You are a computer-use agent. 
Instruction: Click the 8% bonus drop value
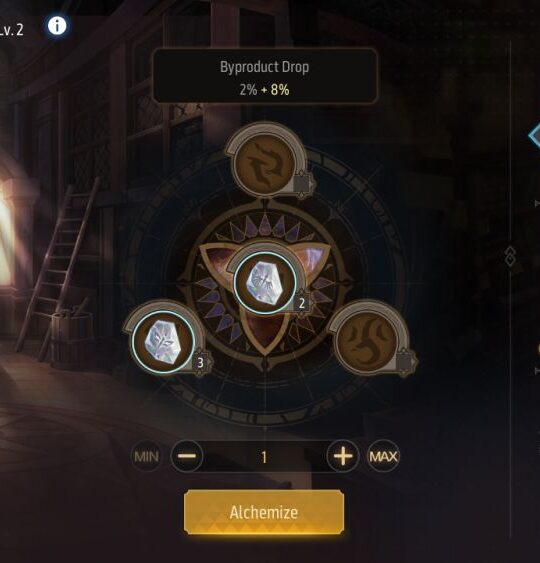(280, 90)
